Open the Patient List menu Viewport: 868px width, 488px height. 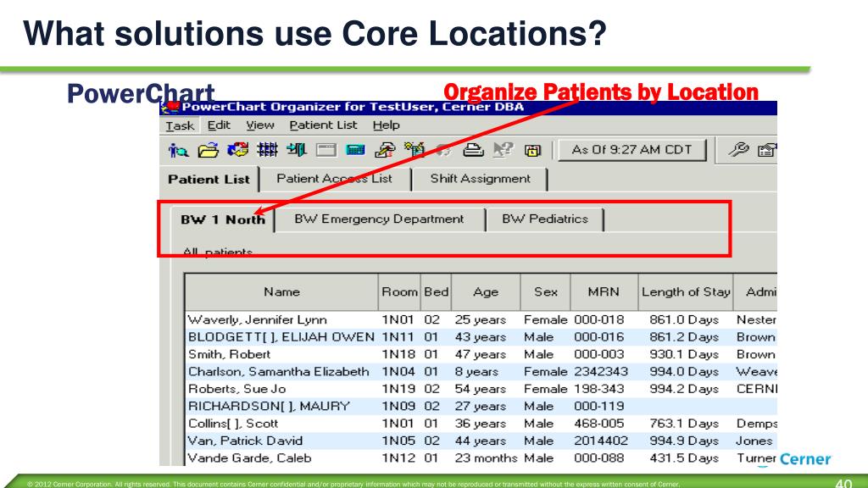click(323, 125)
